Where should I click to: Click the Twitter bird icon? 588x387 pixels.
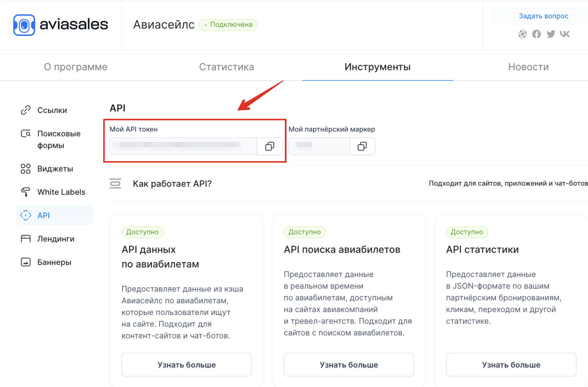551,34
